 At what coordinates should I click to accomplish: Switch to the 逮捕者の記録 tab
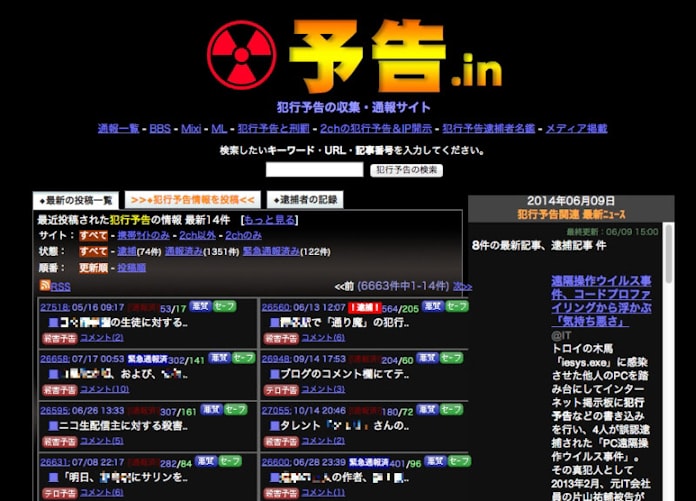[x=305, y=200]
